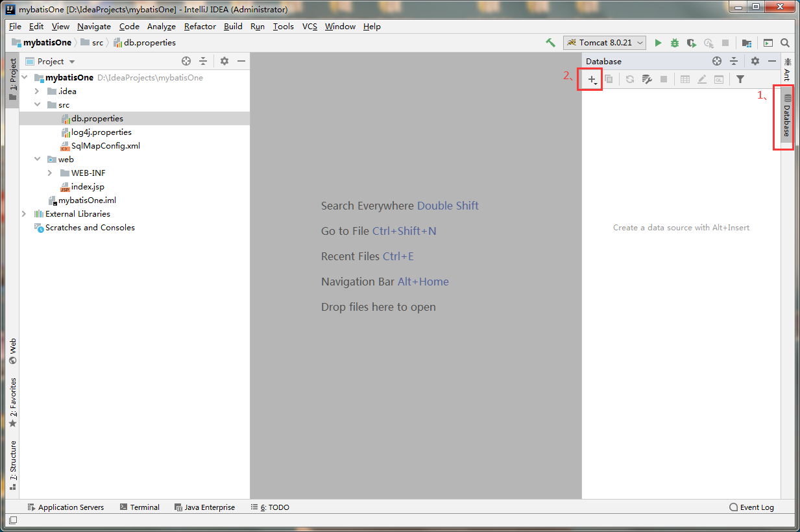Open the Ant side tab

click(787, 69)
